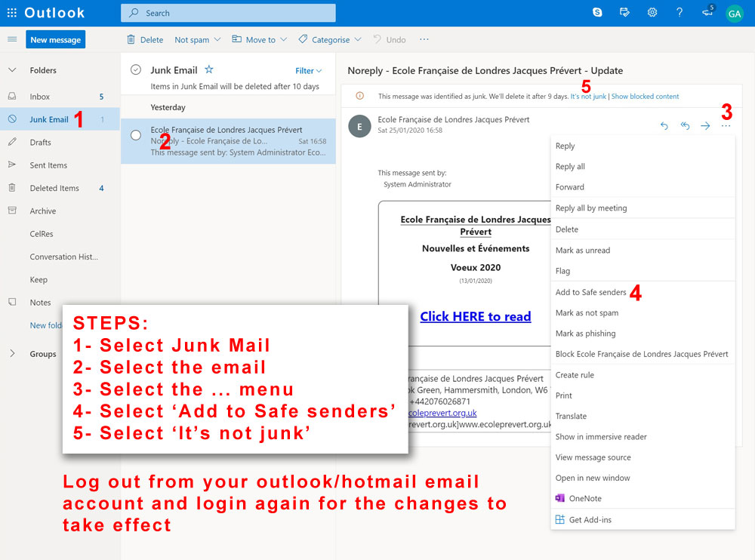Expand the Groups section chevron
755x560 pixels.
click(12, 353)
